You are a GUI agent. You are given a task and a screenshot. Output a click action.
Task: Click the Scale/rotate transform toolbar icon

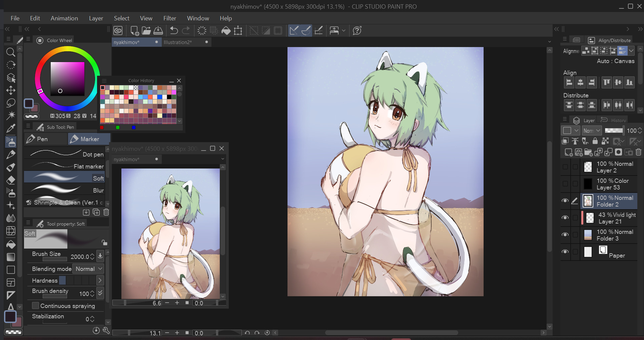(x=238, y=31)
